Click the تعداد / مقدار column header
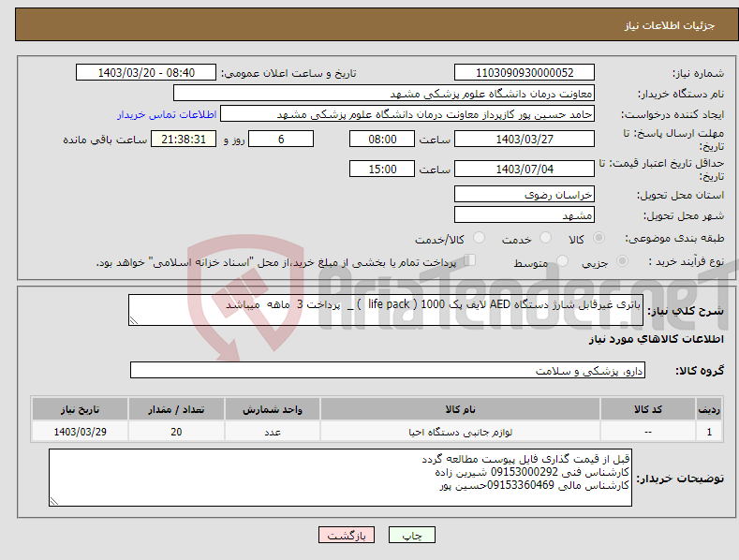The height and width of the screenshot is (560, 739). (176, 409)
